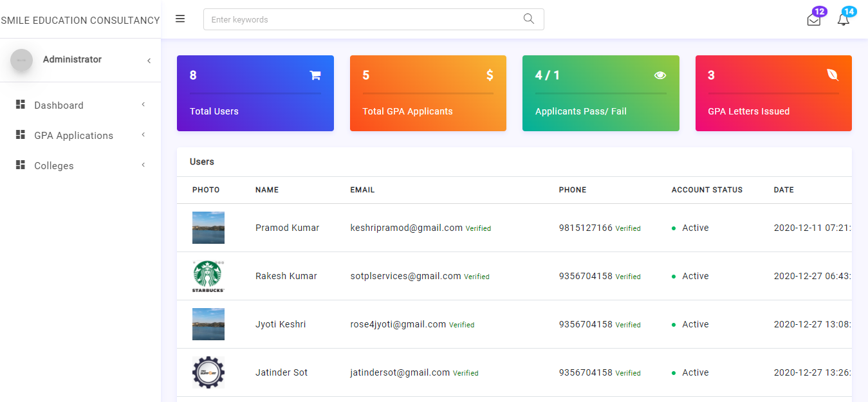Viewport: 868px width, 402px height.
Task: Click the ACCOUNT STATUS column header
Action: pyautogui.click(x=707, y=190)
